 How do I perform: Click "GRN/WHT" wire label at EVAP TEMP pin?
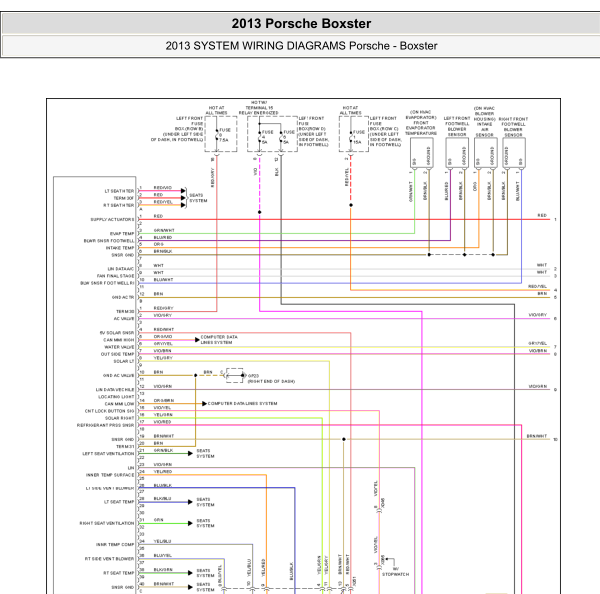(x=164, y=230)
